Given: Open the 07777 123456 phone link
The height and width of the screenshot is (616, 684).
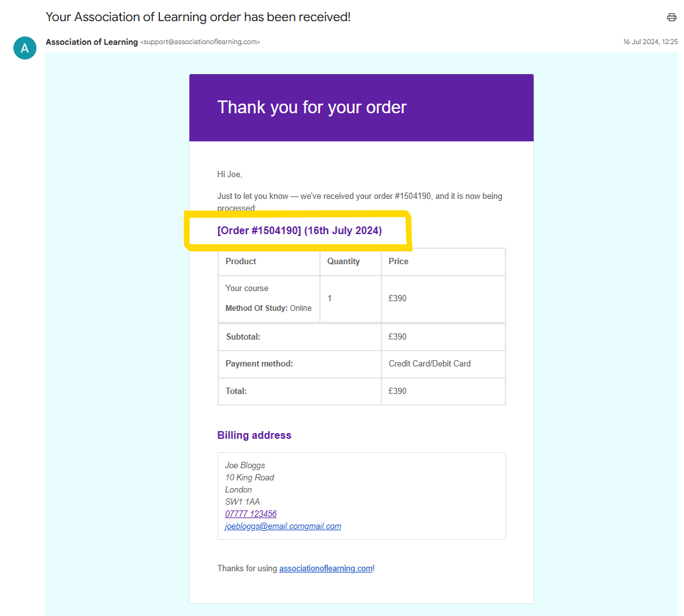Looking at the screenshot, I should pyautogui.click(x=251, y=514).
